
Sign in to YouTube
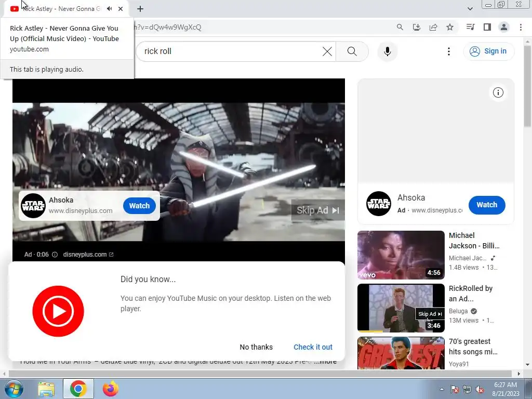488,51
